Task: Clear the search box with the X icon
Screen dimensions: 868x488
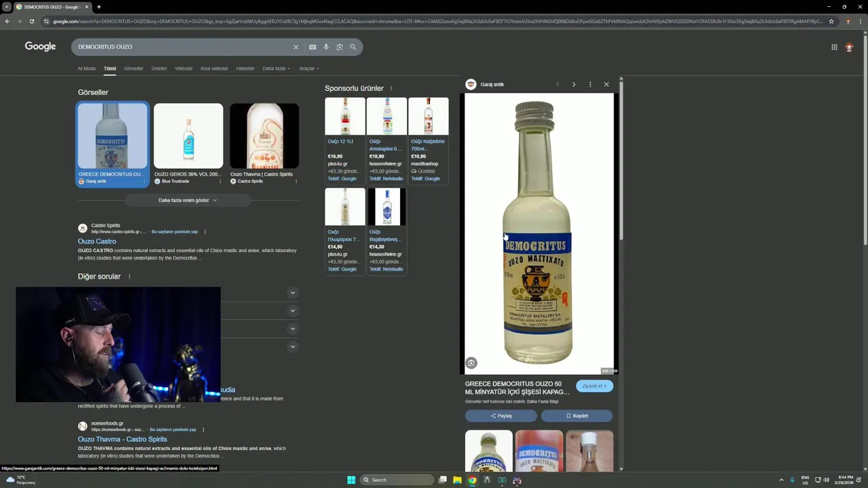Action: [296, 47]
